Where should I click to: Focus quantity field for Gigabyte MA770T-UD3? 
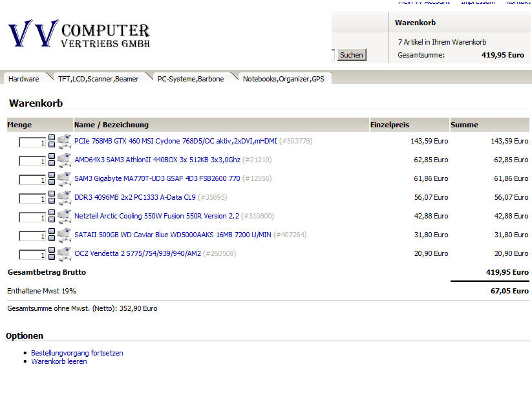pos(32,180)
